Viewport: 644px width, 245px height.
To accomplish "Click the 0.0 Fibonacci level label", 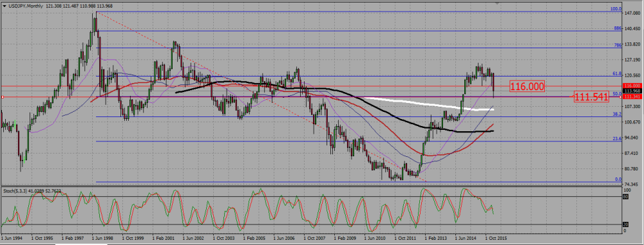I will [x=618, y=179].
